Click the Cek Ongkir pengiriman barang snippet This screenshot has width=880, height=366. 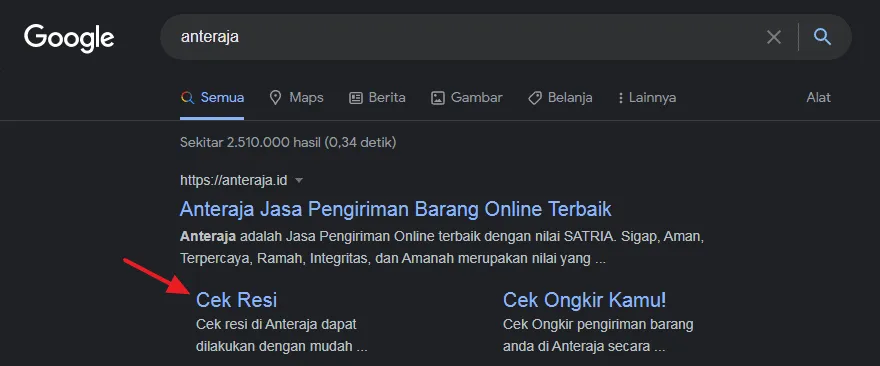(x=598, y=335)
